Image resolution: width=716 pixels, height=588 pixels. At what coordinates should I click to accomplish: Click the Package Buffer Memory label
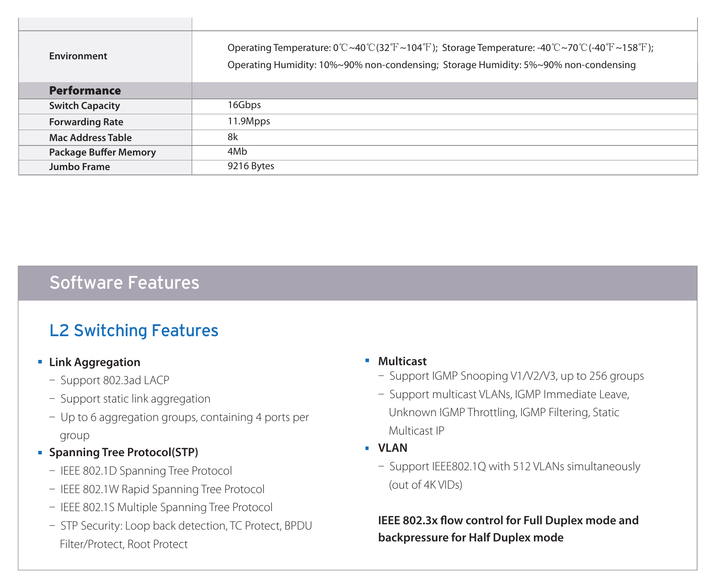click(102, 152)
